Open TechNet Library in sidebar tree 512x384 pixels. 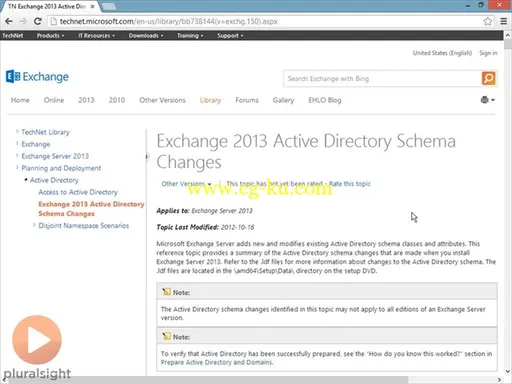coord(45,132)
